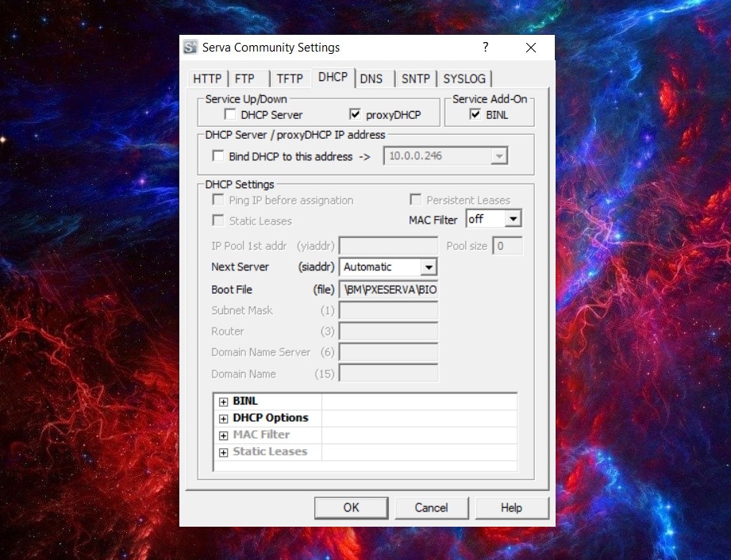The image size is (731, 560).
Task: Click the IP Pool 1st addr field
Action: (388, 246)
